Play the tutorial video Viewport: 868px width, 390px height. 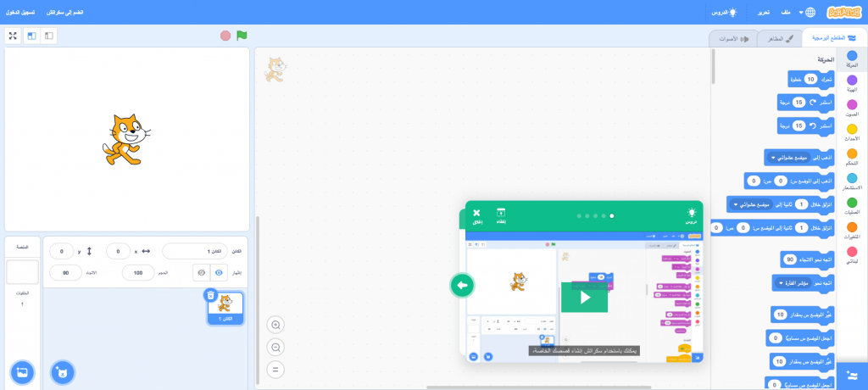coord(584,297)
